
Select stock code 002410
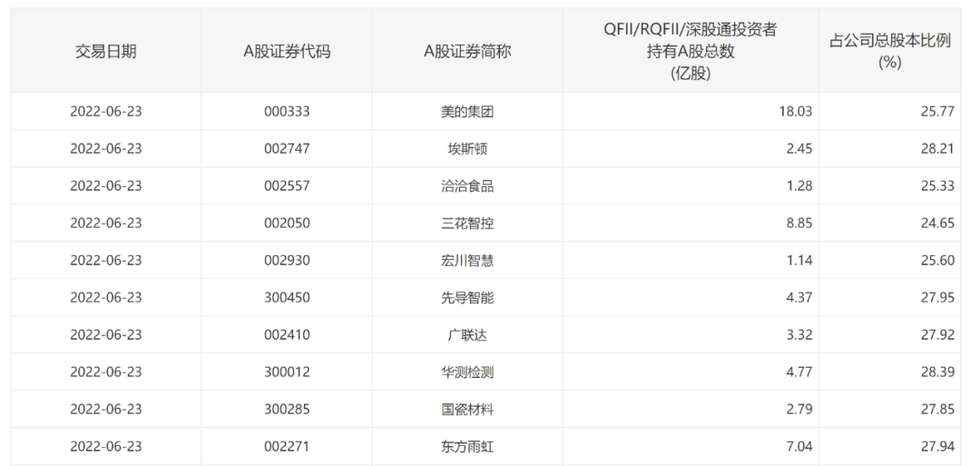(287, 335)
